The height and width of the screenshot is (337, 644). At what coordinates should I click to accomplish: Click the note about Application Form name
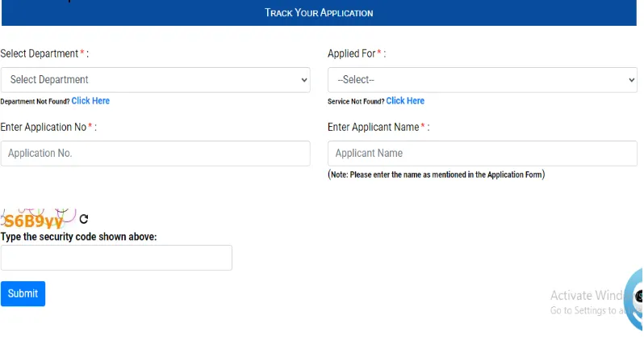tap(436, 175)
